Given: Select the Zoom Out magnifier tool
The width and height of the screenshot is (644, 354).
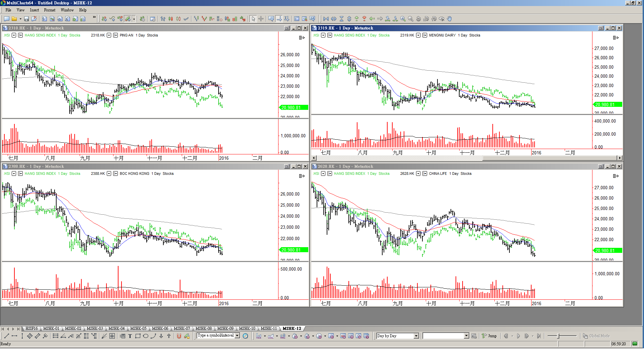Looking at the screenshot, I should 411,19.
